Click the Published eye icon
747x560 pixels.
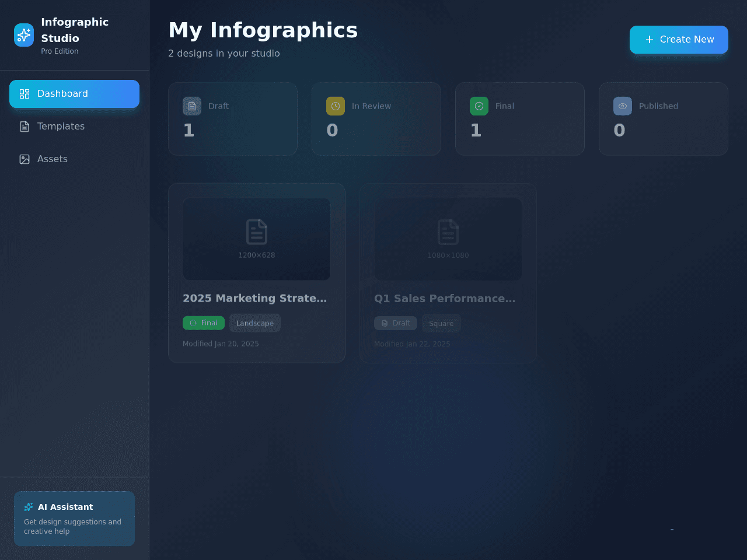[623, 106]
